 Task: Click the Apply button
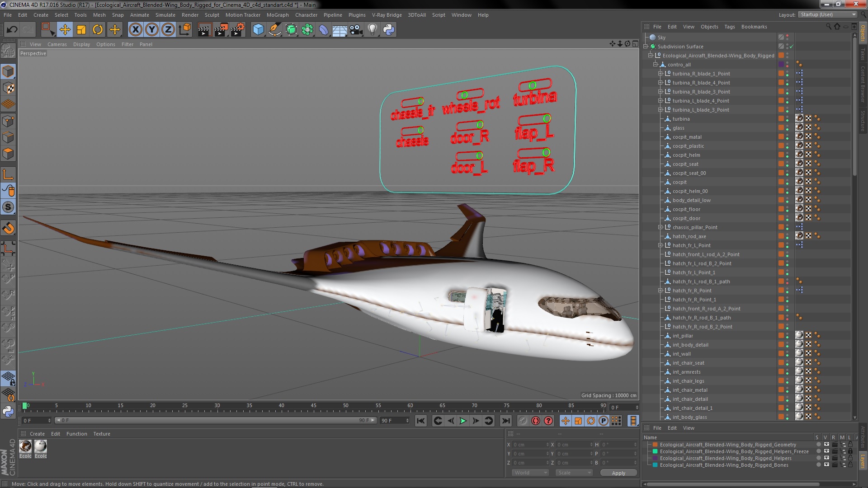pyautogui.click(x=618, y=473)
